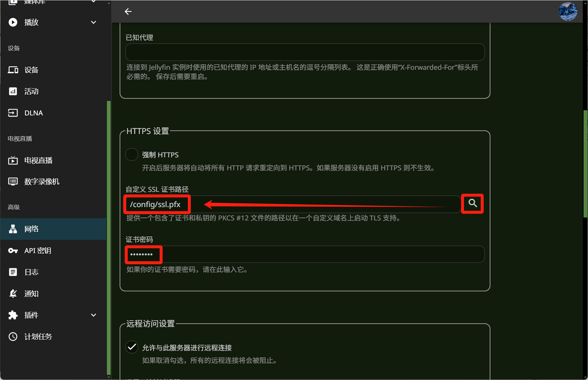This screenshot has width=588, height=380.
Task: Open 活动 activity page
Action: tap(31, 91)
